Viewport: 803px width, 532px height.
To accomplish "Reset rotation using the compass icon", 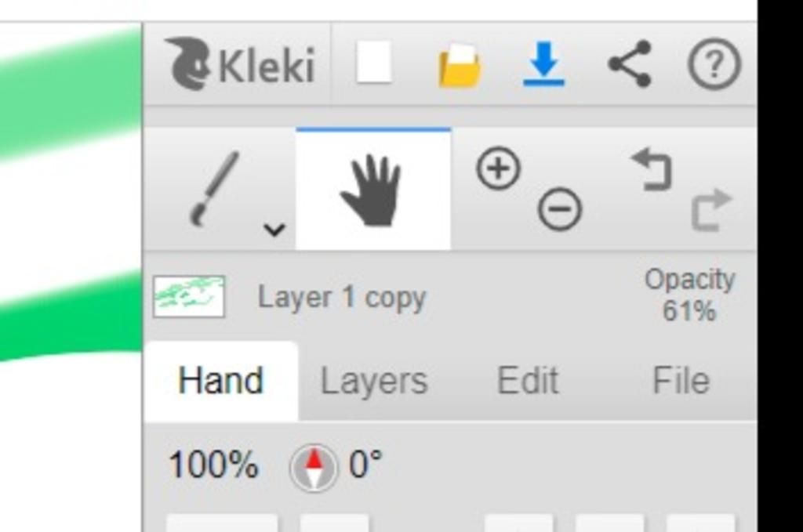I will (313, 468).
